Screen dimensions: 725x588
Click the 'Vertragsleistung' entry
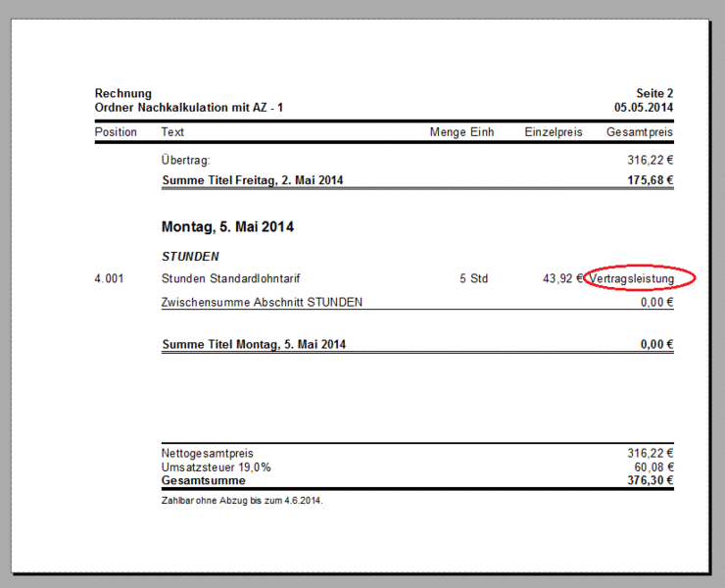[632, 279]
